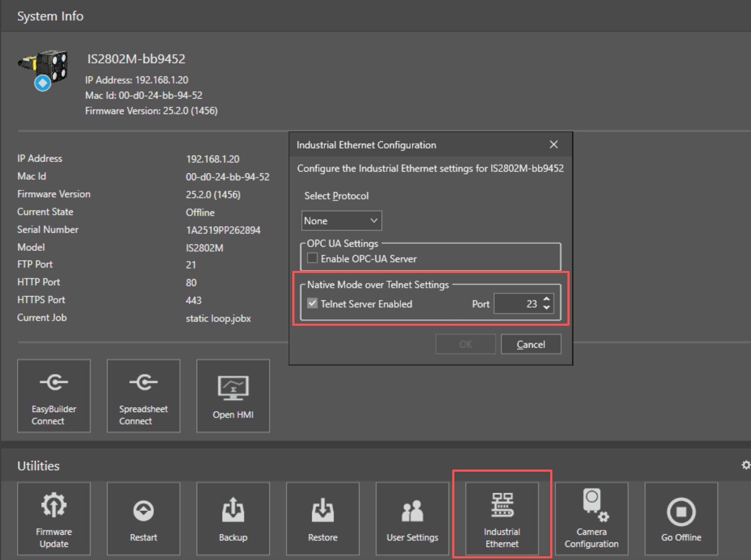Take the device Go Offline
The height and width of the screenshot is (560, 751).
[681, 518]
